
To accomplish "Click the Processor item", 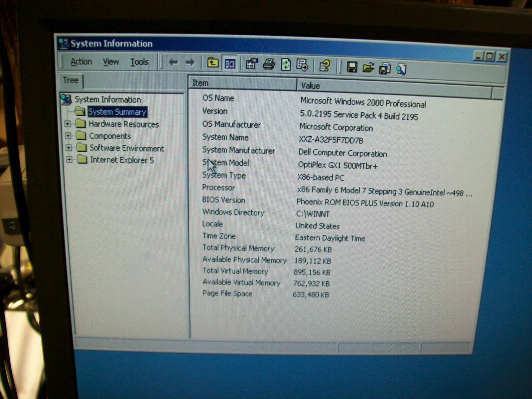I will 218,188.
